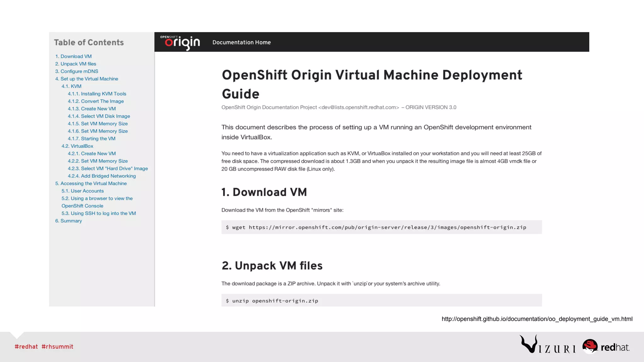Open 4.2.4. Add Bridged Networking
This screenshot has width=644, height=362.
pos(102,176)
